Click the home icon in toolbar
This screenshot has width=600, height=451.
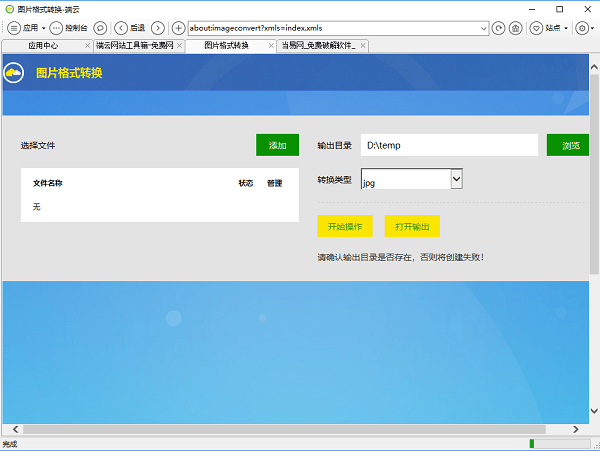pyautogui.click(x=515, y=28)
